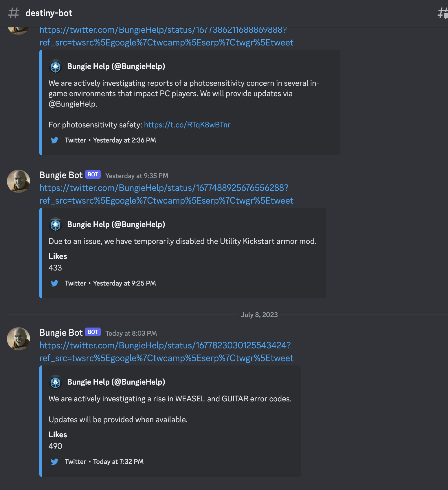Click BungieHelp avatar in the error codes embed
The image size is (448, 490).
[55, 382]
